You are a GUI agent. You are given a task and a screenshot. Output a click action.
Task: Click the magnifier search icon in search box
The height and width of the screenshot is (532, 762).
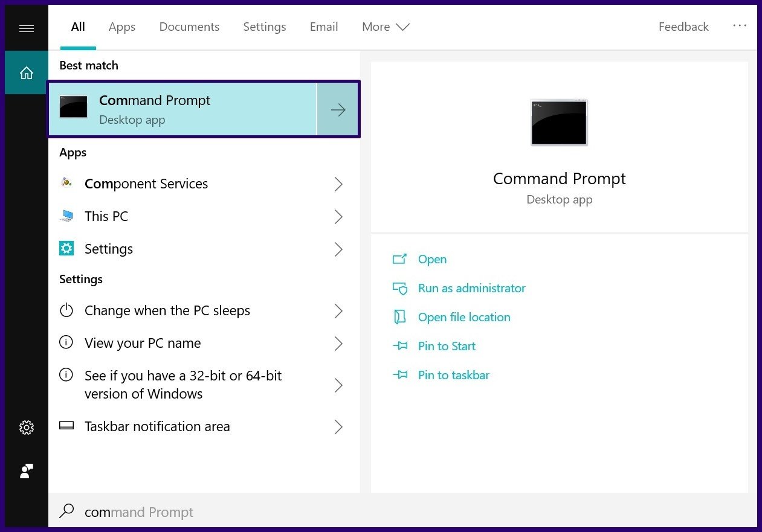(66, 511)
